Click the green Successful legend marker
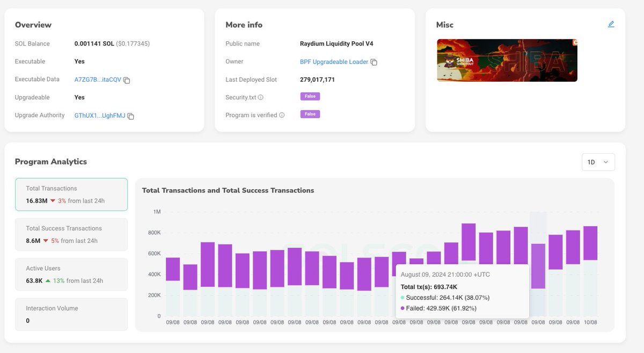This screenshot has width=644, height=353. tap(404, 297)
